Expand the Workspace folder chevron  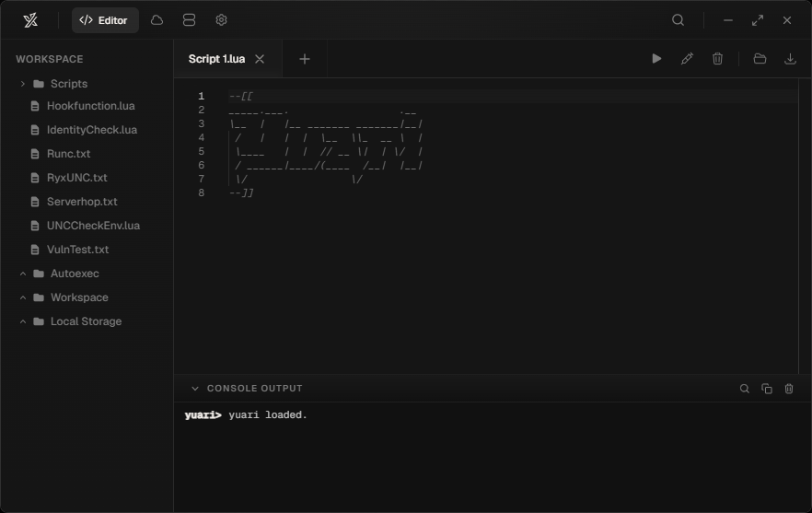pos(23,297)
